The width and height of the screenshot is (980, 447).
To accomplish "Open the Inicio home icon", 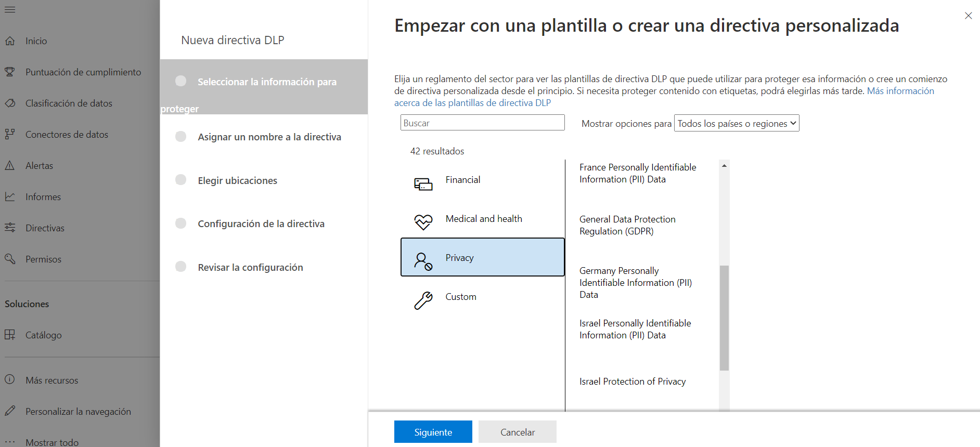I will 10,41.
